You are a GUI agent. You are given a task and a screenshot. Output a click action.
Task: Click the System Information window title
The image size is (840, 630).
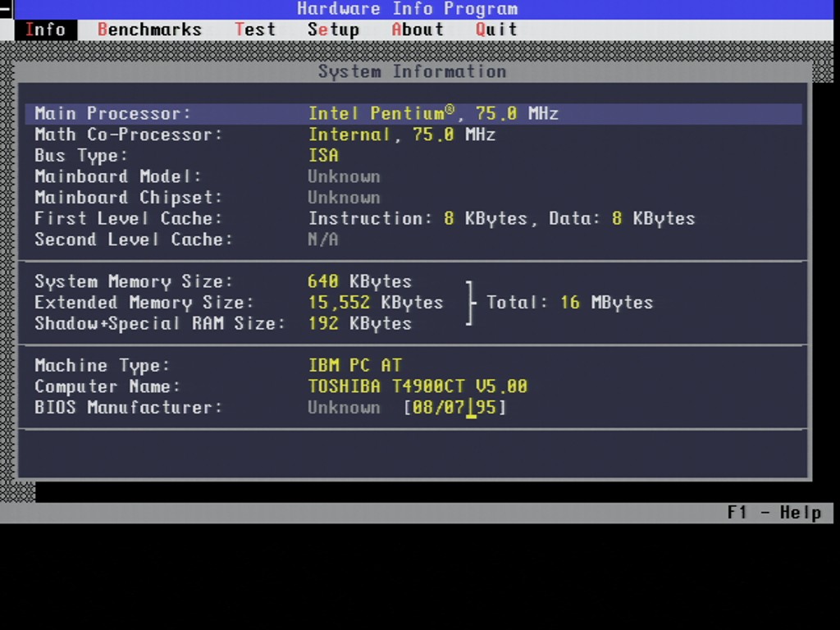tap(413, 71)
